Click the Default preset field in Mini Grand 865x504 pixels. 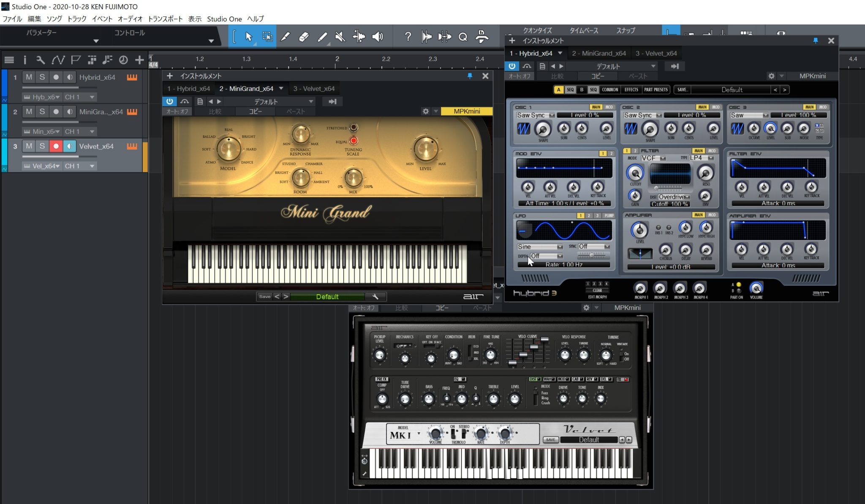tap(327, 297)
